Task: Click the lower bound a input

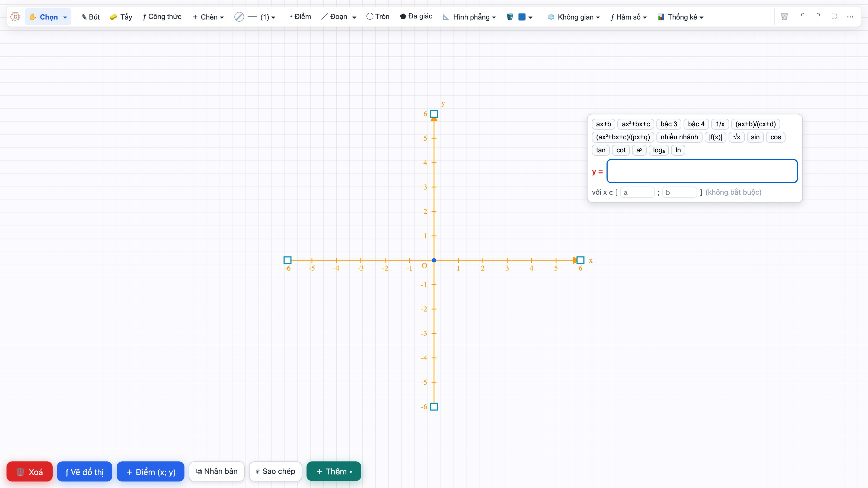Action: 637,192
